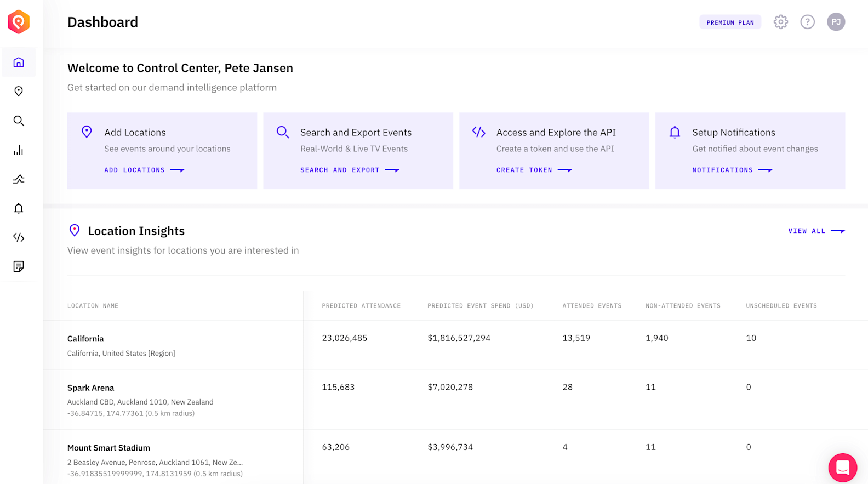The width and height of the screenshot is (868, 484).
Task: Open settings gear icon in header
Action: pyautogui.click(x=780, y=22)
